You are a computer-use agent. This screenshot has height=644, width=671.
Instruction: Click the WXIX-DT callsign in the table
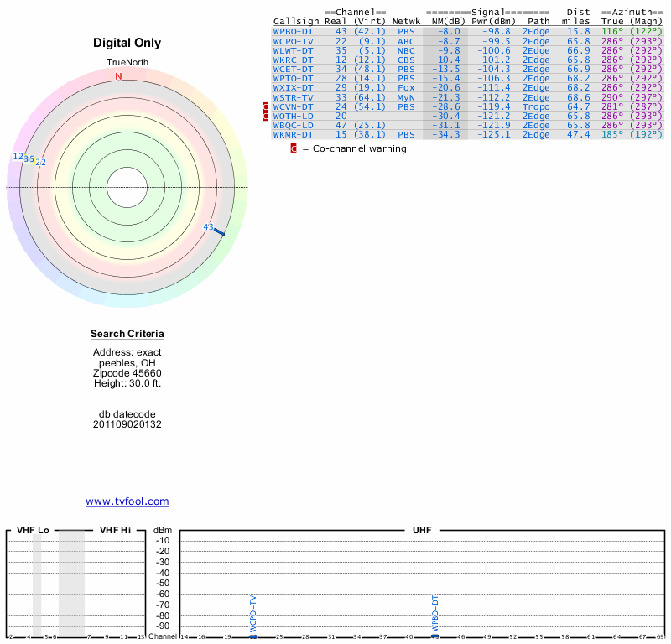[293, 87]
